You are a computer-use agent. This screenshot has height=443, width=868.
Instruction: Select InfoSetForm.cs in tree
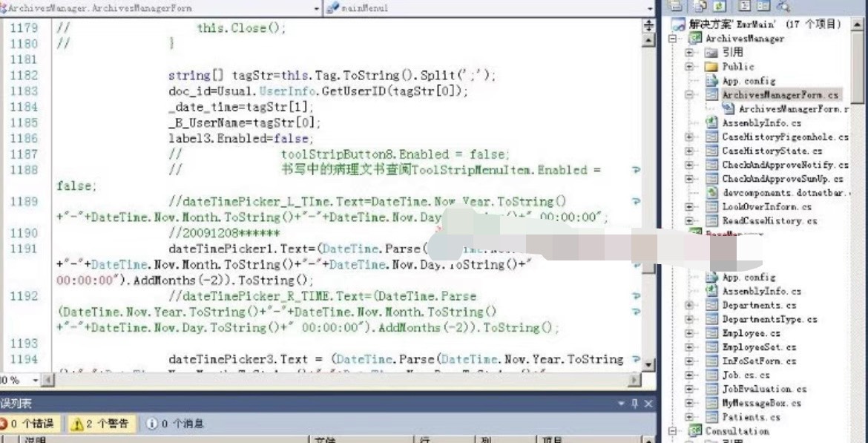click(760, 361)
